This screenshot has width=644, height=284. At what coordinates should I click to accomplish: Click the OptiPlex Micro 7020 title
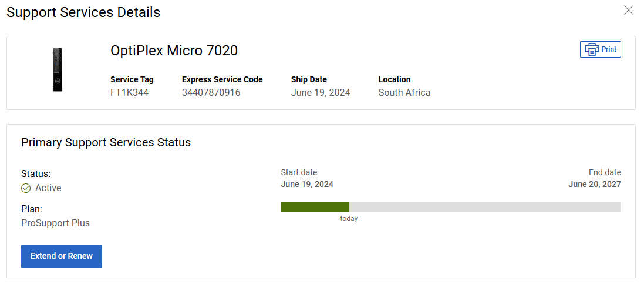coord(174,51)
